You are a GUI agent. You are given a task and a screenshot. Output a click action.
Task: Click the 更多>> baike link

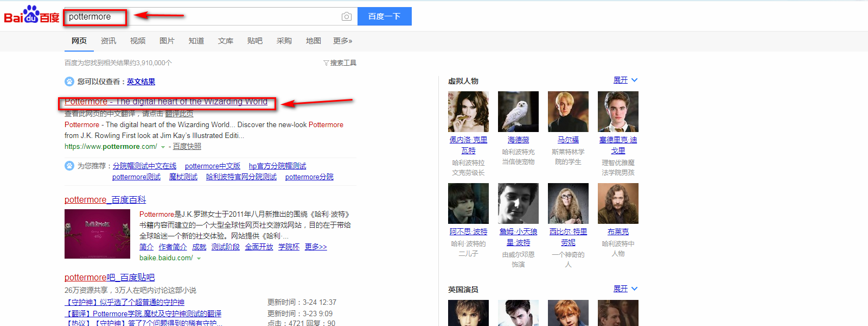pyautogui.click(x=316, y=247)
